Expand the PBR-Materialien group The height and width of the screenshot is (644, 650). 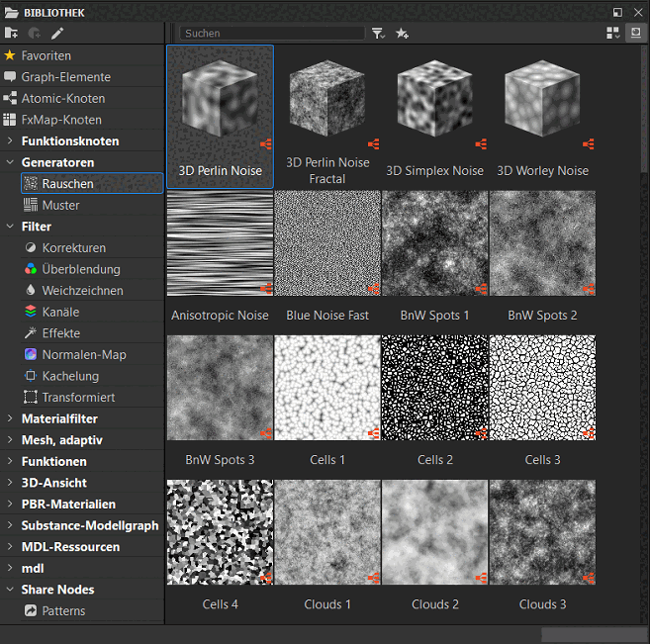pyautogui.click(x=10, y=504)
